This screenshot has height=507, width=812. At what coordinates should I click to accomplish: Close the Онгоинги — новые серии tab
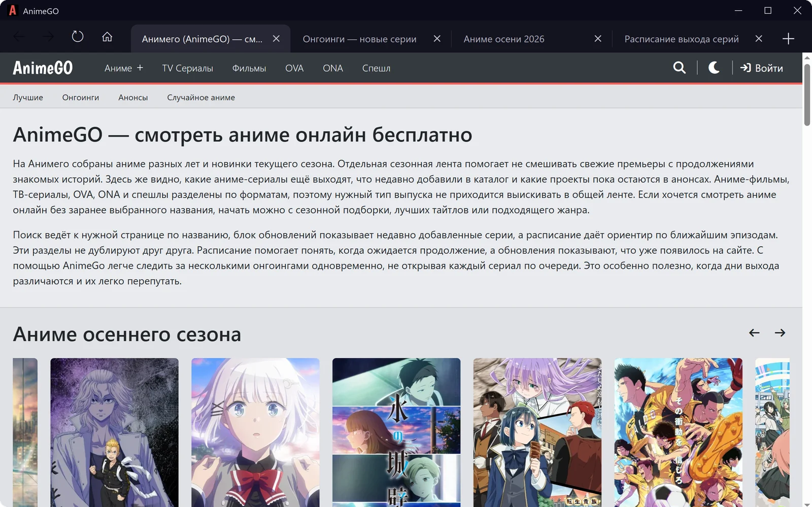pos(437,39)
